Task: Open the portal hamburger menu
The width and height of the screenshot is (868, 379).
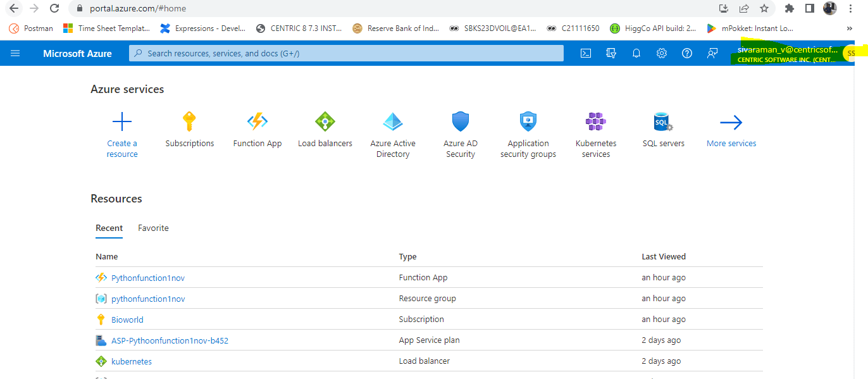Action: pyautogui.click(x=15, y=53)
